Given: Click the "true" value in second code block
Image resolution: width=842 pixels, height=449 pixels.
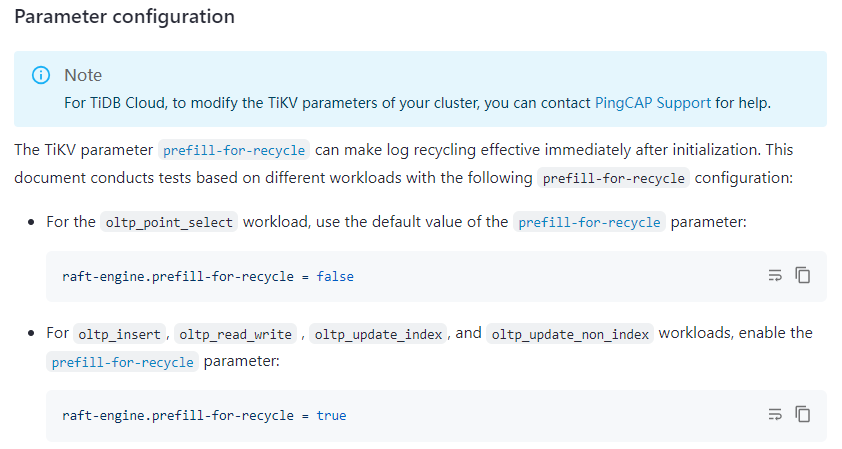Looking at the screenshot, I should click(x=331, y=415).
